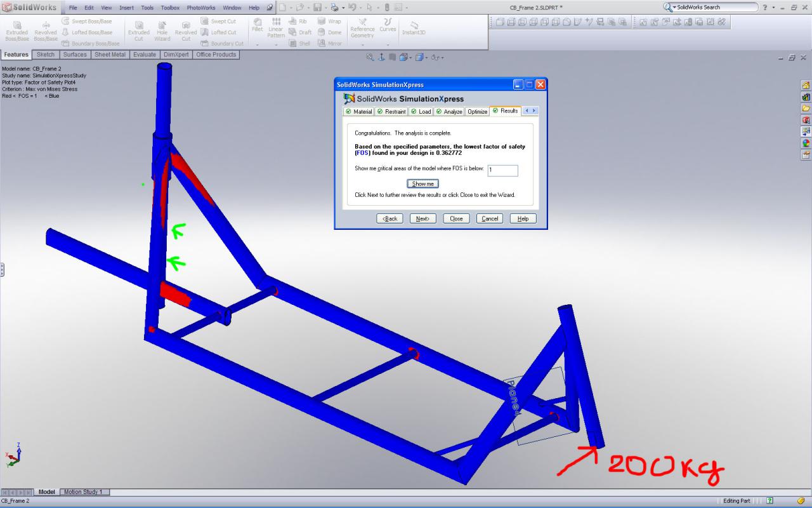The width and height of the screenshot is (812, 508).
Task: Expand Curves dropdown arrow
Action: [x=388, y=45]
